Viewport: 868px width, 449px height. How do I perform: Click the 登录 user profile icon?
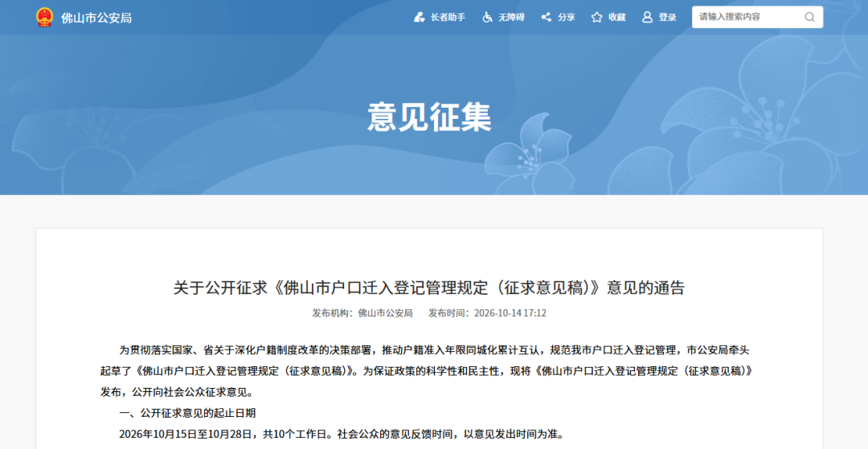pos(647,17)
